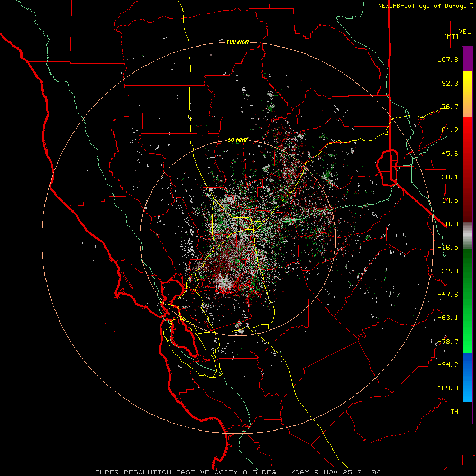Select the 45.6 scale value
Screen dimensions: 476x476
pos(450,153)
